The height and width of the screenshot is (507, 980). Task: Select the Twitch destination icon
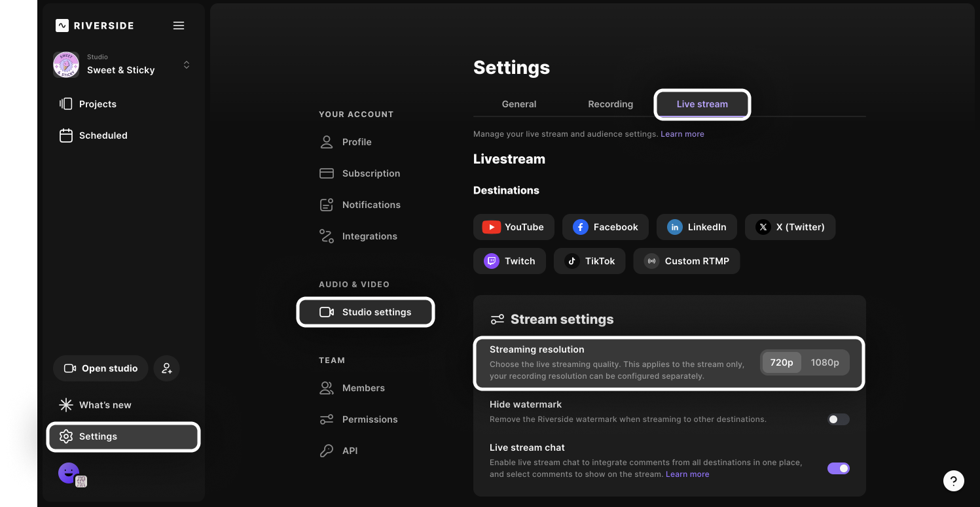click(x=491, y=261)
